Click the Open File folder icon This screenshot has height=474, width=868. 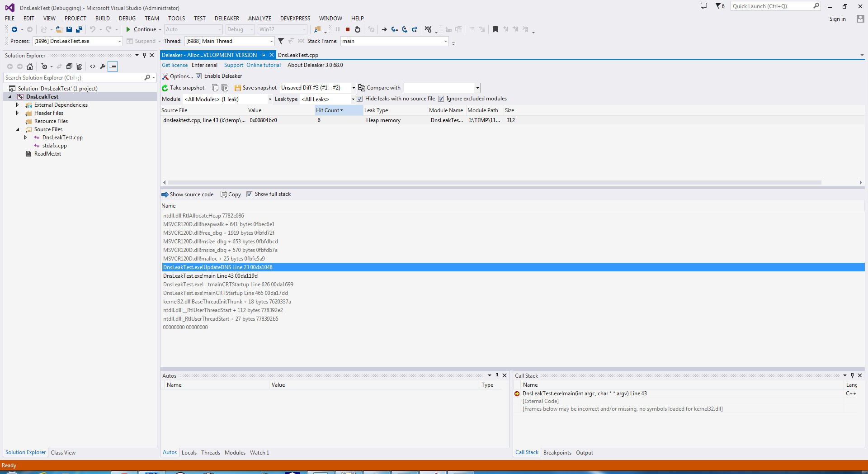59,29
